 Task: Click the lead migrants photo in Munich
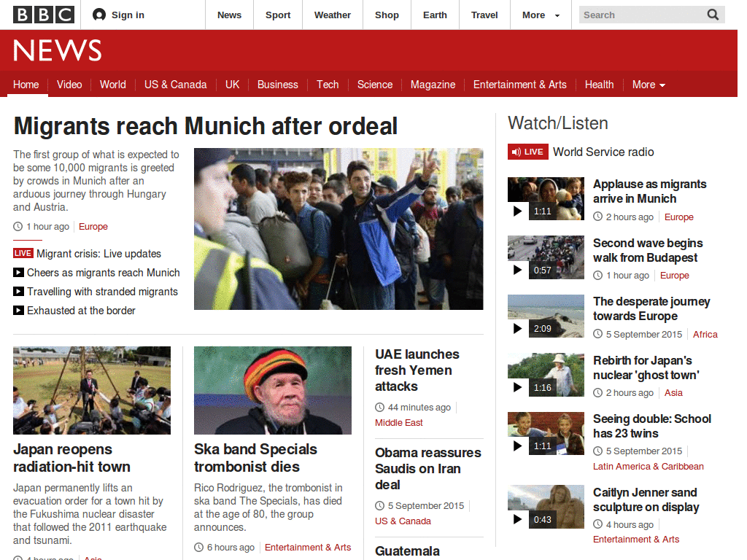point(338,229)
